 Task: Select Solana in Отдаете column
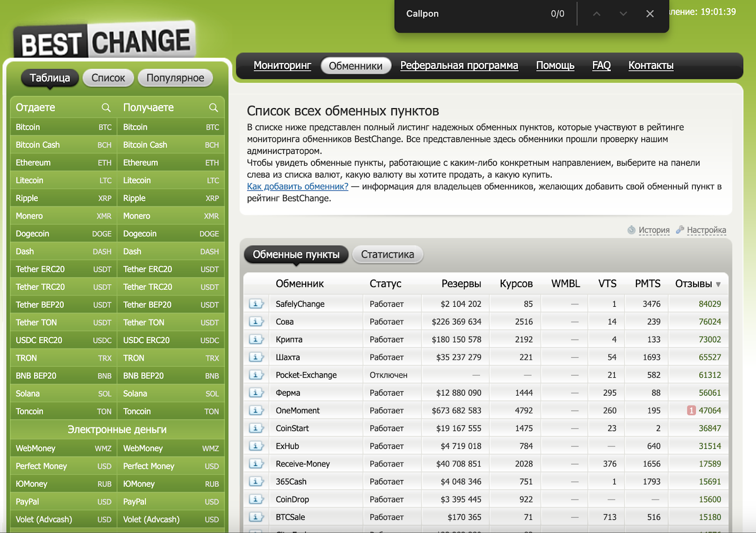coord(63,394)
